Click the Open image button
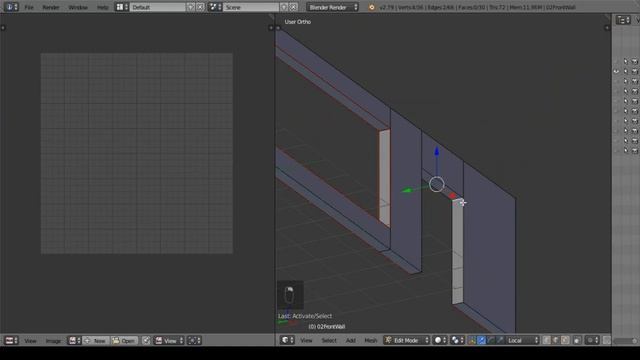Viewport: 640px width, 360px height. tap(124, 340)
